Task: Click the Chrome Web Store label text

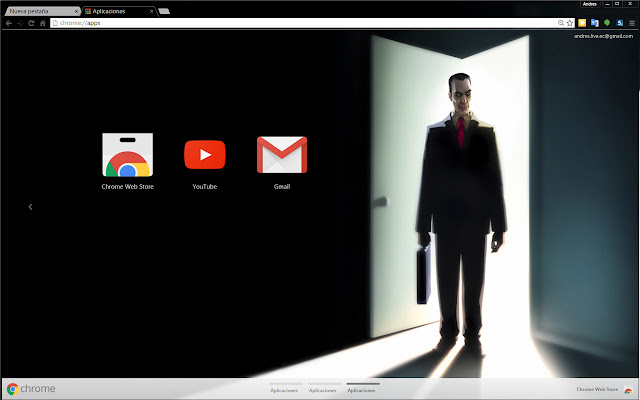Action: pos(128,187)
